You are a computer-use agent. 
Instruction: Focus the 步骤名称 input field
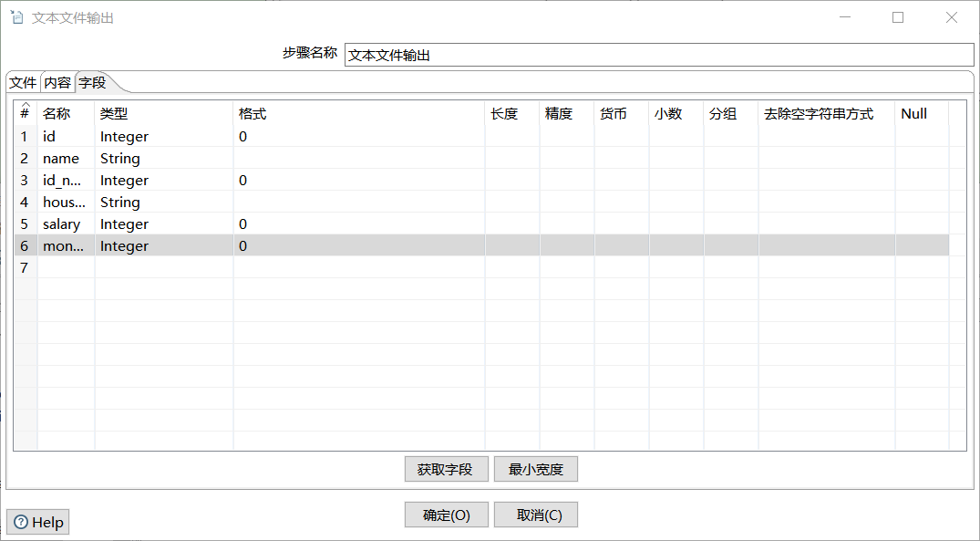click(659, 55)
